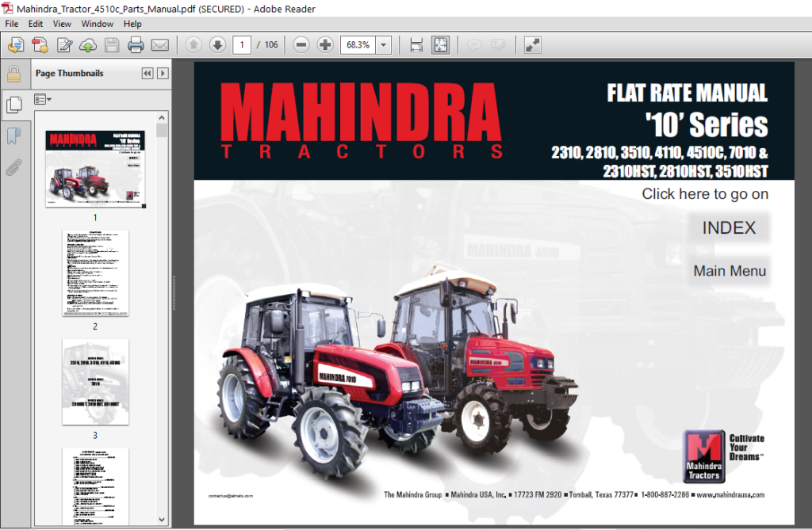
Task: Open the Attachments paperclip panel
Action: click(x=14, y=168)
